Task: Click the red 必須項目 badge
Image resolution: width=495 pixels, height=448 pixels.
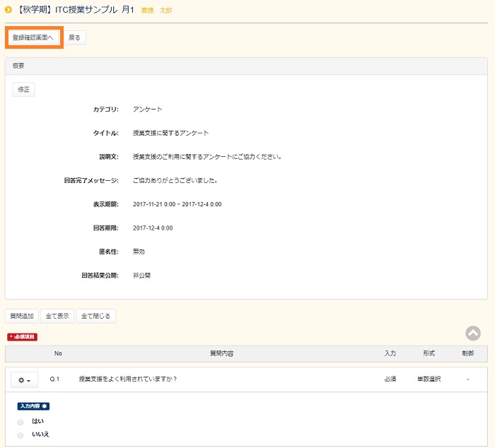Action: 23,337
